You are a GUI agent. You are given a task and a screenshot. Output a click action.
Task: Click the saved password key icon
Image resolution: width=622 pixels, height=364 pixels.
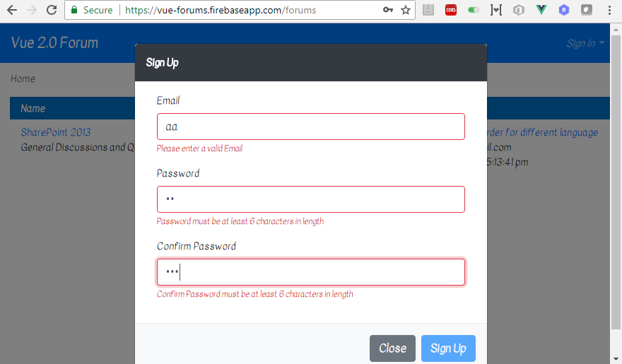[387, 10]
